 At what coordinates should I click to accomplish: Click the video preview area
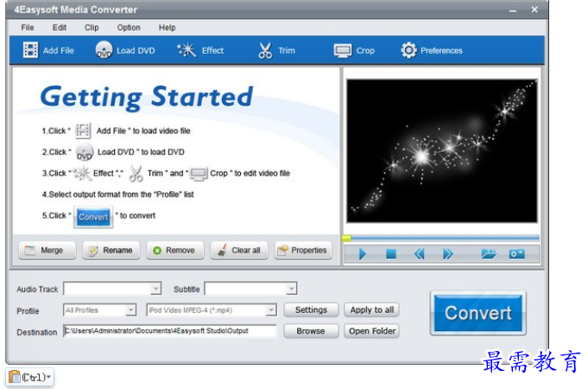442,150
